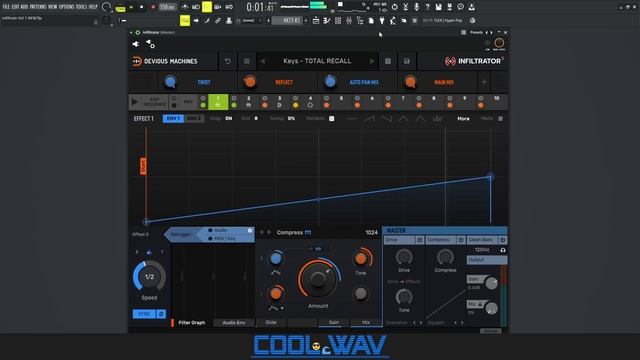Click the headphones icon beside 120Hz
Screen dimensions: 640x360
point(503,250)
